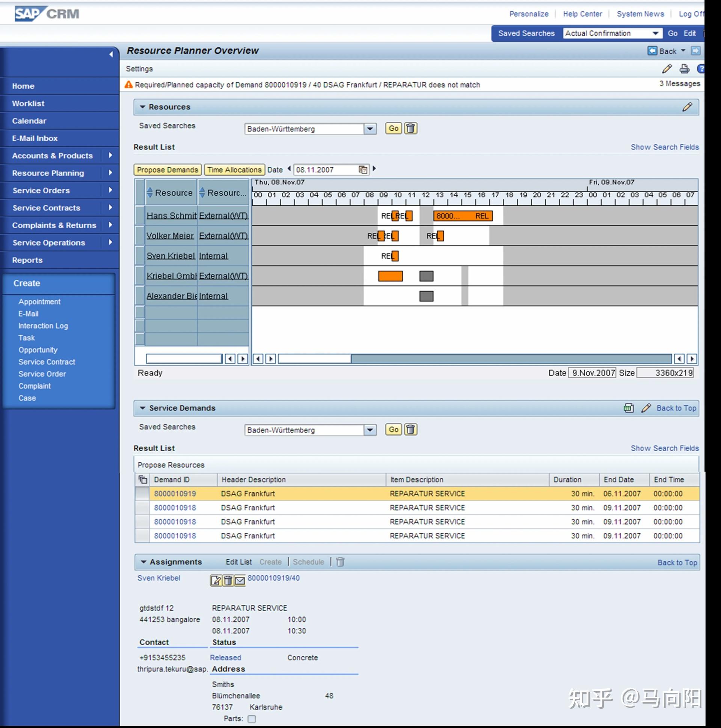721x728 pixels.
Task: Click warning icon in message bar
Action: click(128, 85)
